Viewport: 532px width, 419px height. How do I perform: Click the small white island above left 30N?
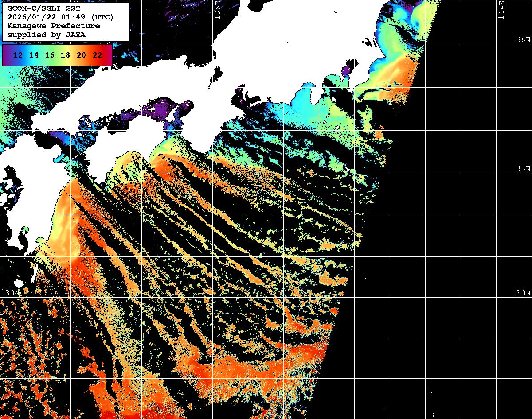click(x=19, y=283)
